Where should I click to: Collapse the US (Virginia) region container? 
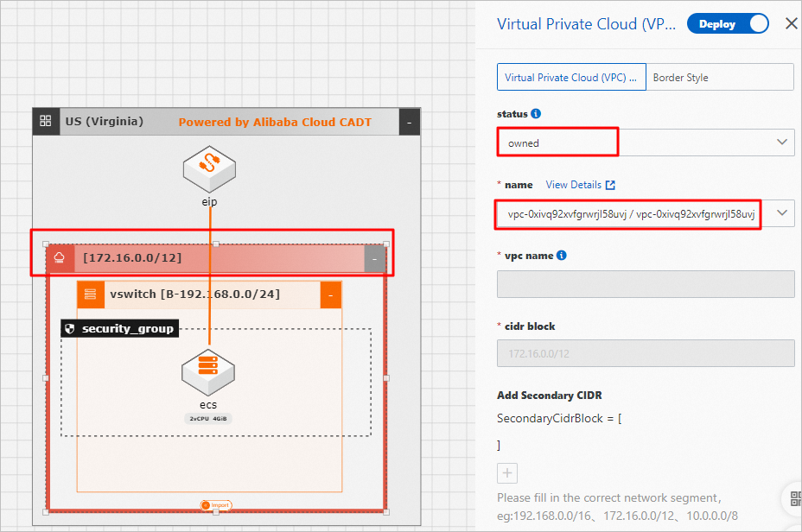409,122
